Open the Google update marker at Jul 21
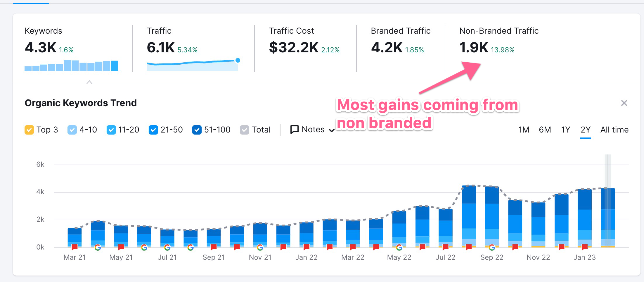This screenshot has width=644, height=282. click(x=167, y=247)
